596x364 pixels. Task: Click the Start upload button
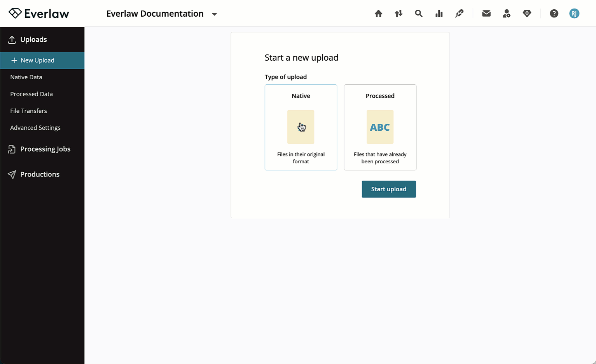tap(389, 189)
